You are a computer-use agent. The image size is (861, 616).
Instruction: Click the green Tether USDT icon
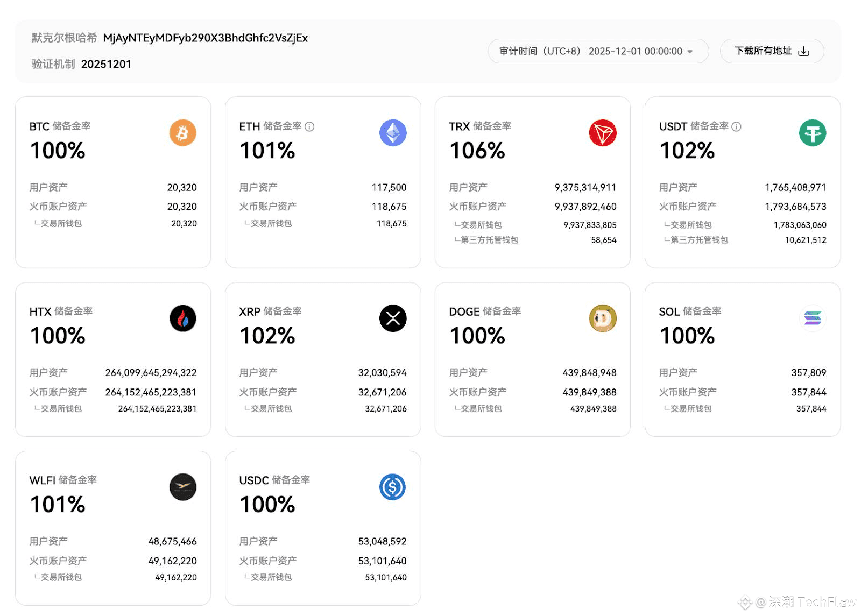[x=813, y=133]
